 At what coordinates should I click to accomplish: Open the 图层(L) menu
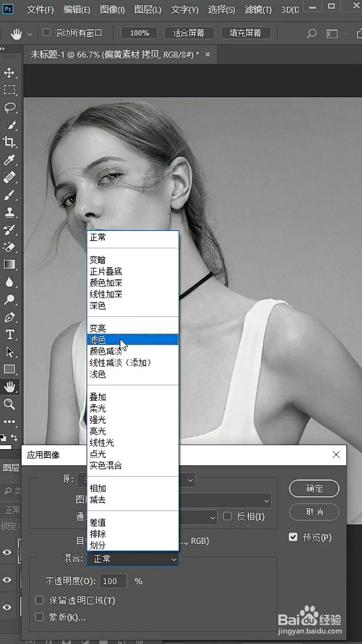point(148,10)
